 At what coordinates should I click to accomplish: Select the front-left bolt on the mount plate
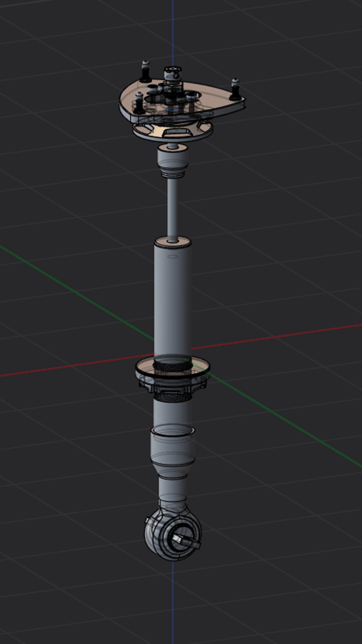click(x=139, y=104)
